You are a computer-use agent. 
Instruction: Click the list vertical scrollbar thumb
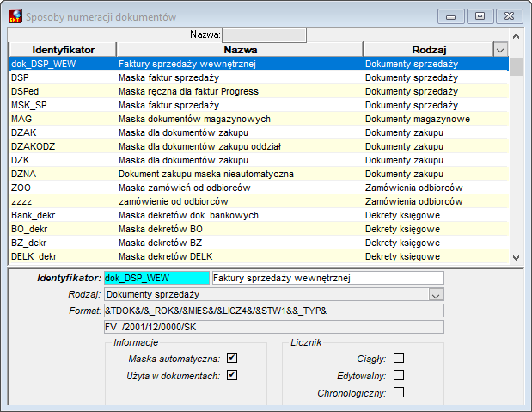[516, 66]
